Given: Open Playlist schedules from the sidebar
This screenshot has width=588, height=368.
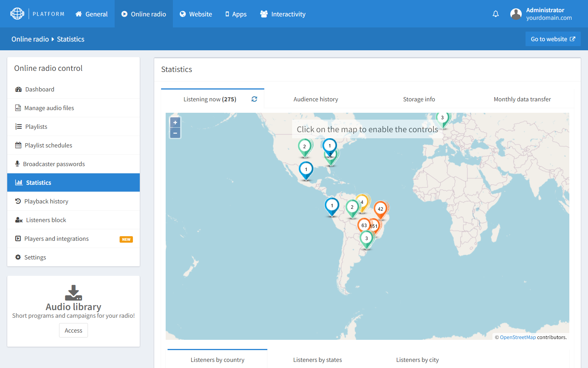Looking at the screenshot, I should coord(48,145).
